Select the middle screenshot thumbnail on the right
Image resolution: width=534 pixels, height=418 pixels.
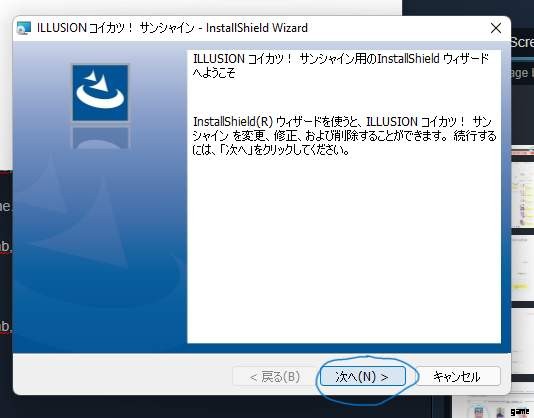click(x=523, y=266)
